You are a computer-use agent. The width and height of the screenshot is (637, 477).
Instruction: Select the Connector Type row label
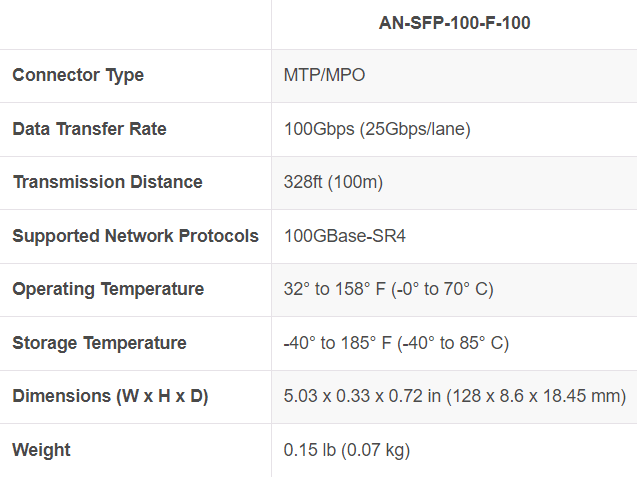coord(78,75)
